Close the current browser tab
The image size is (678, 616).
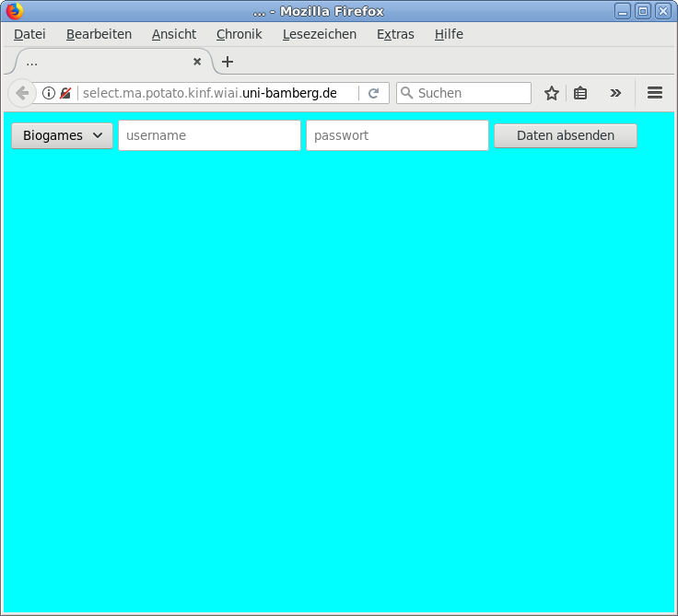(196, 62)
